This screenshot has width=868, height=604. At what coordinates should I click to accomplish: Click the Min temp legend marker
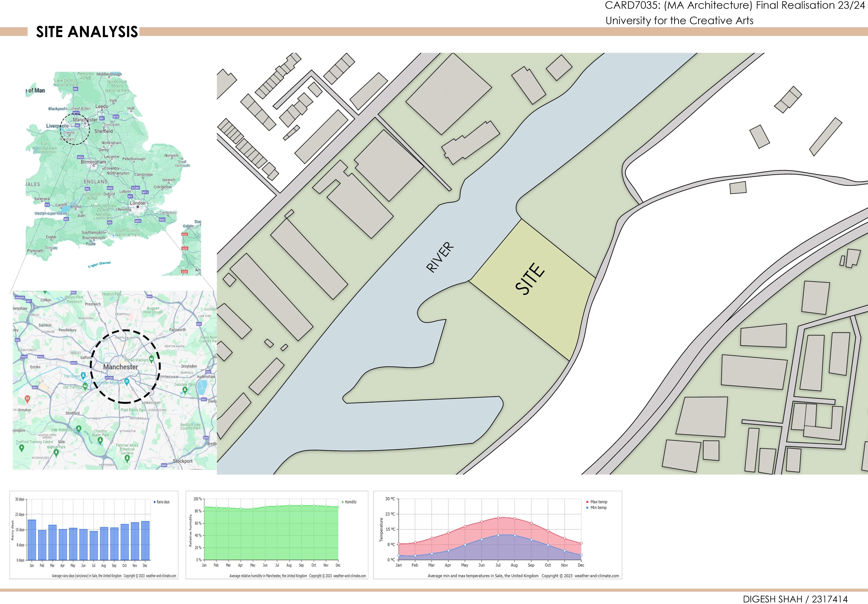[x=587, y=508]
